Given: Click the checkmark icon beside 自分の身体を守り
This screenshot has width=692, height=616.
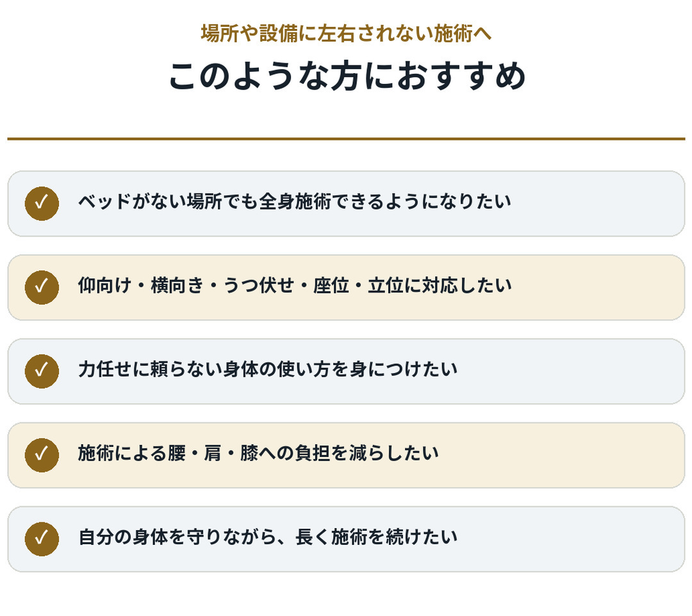Looking at the screenshot, I should [42, 539].
